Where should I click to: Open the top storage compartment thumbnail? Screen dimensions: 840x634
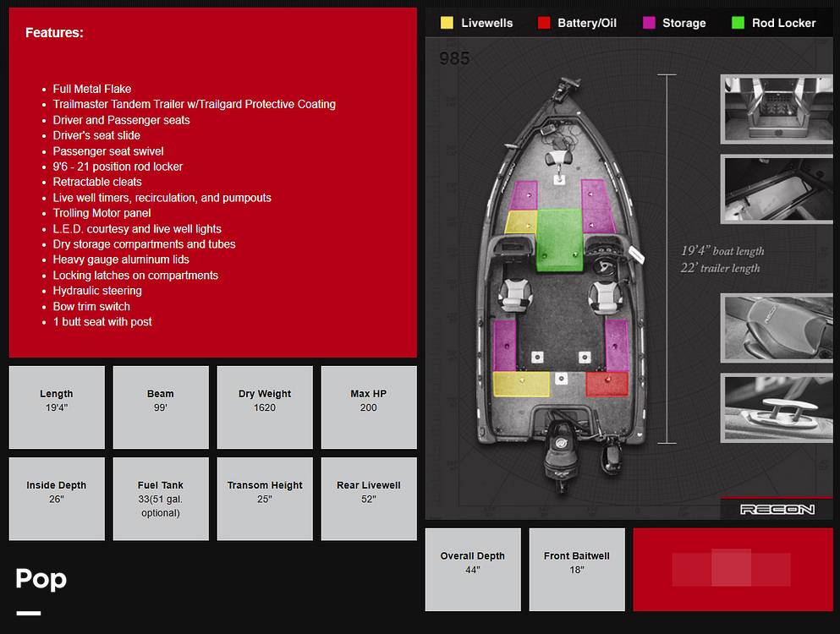click(x=777, y=109)
